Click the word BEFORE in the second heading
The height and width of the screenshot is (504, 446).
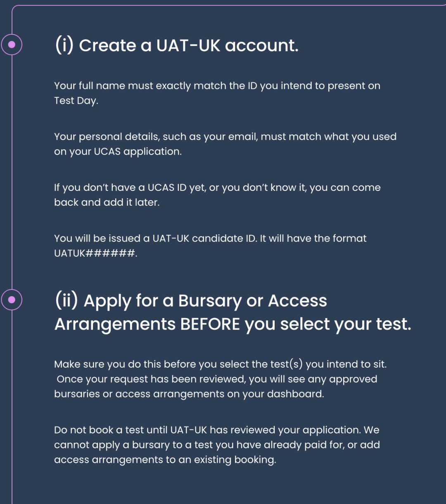(x=210, y=324)
